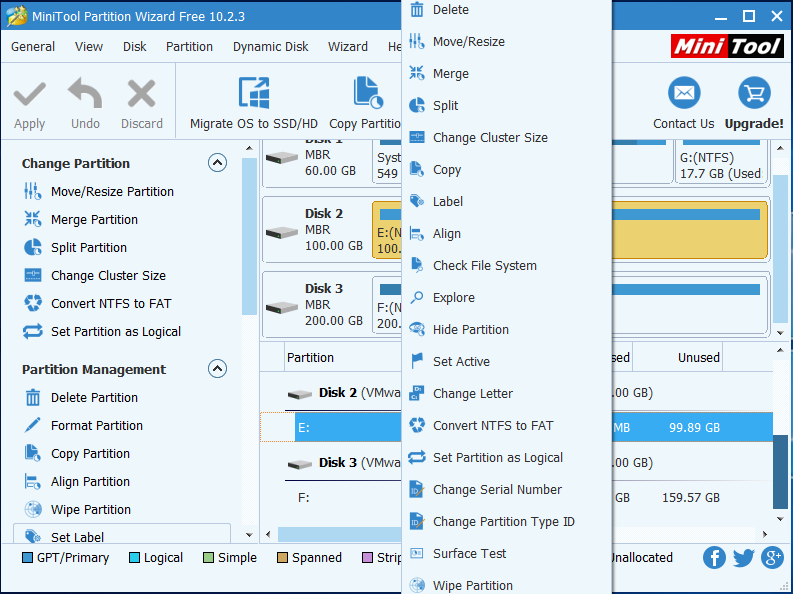Choose Check File System in context menu
Viewport: 793px width, 594px height.
coord(506,265)
